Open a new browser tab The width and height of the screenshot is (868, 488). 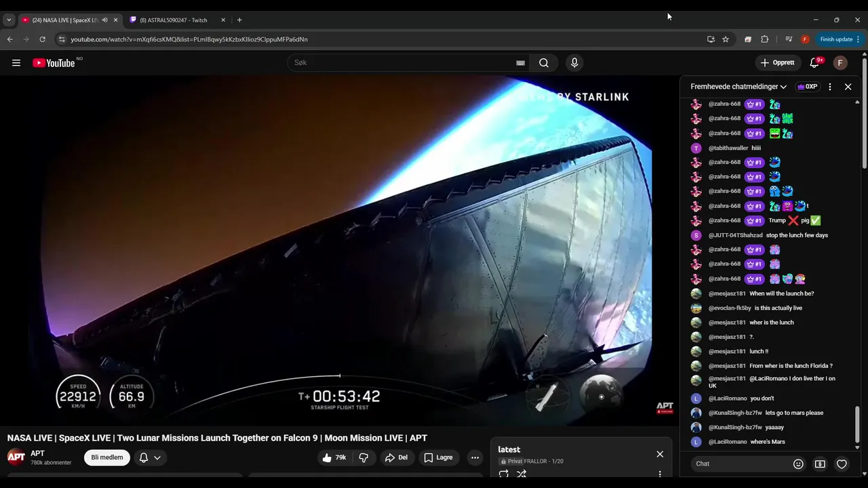(x=239, y=20)
